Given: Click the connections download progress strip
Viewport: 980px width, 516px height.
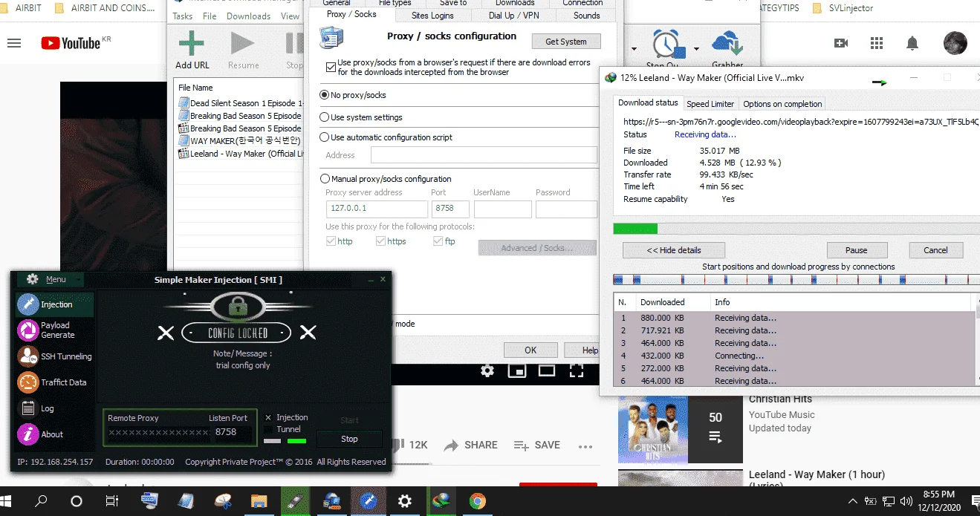Looking at the screenshot, I should [796, 280].
